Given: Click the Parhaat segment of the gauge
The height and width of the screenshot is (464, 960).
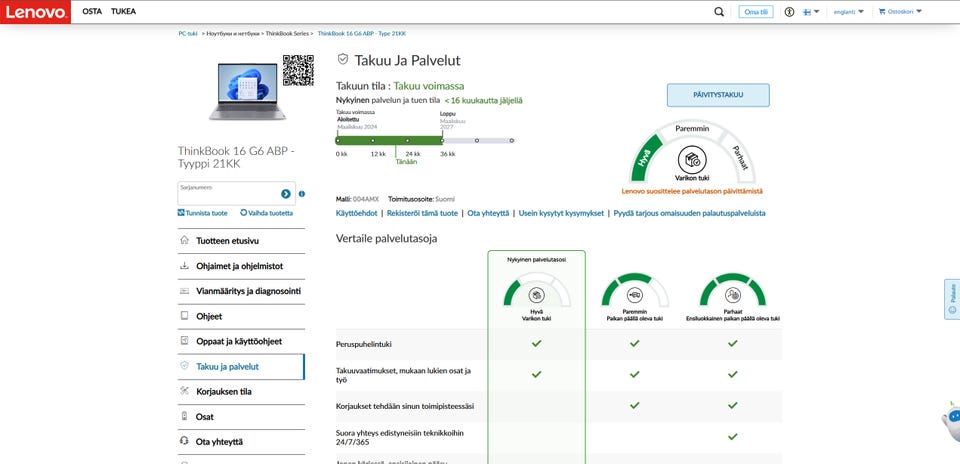Looking at the screenshot, I should [x=739, y=158].
